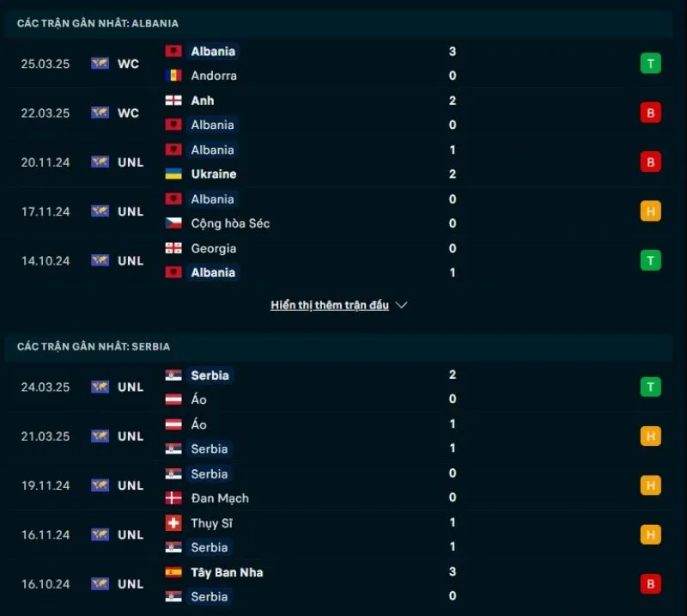
Task: Open the Các trận gần nhất: Serbia section header
Action: click(x=94, y=346)
